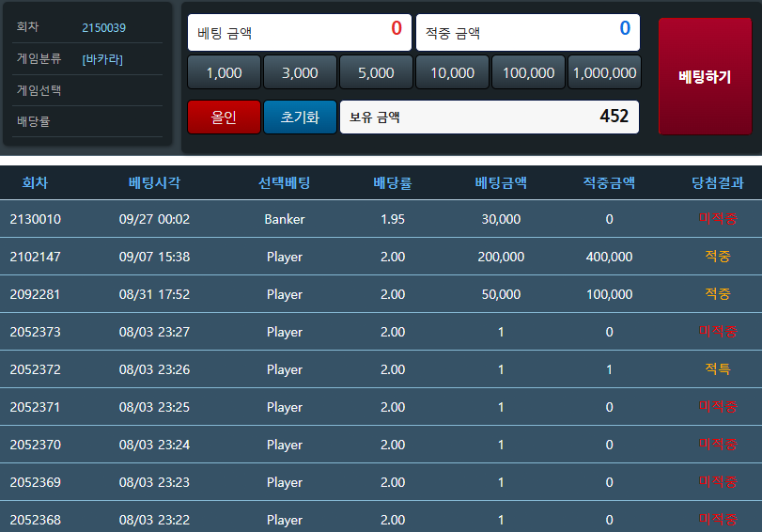Image resolution: width=762 pixels, height=532 pixels.
Task: Click the 선택베팅 column header
Action: point(285,183)
